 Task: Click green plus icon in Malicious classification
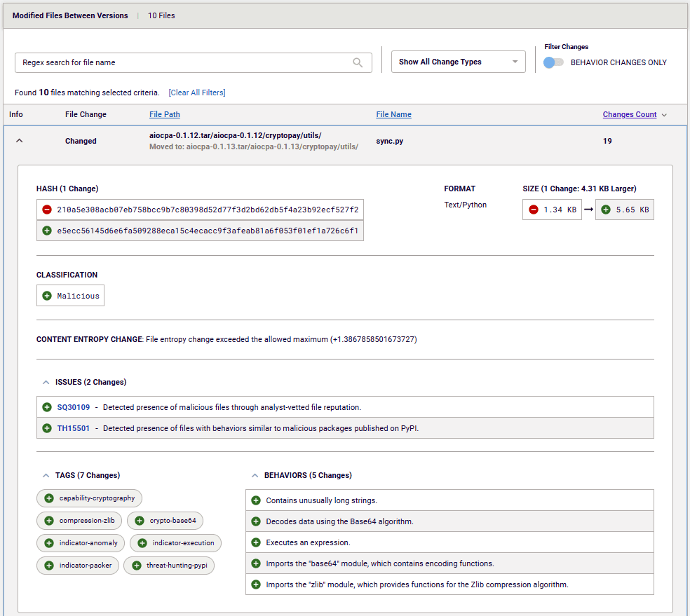coord(47,296)
